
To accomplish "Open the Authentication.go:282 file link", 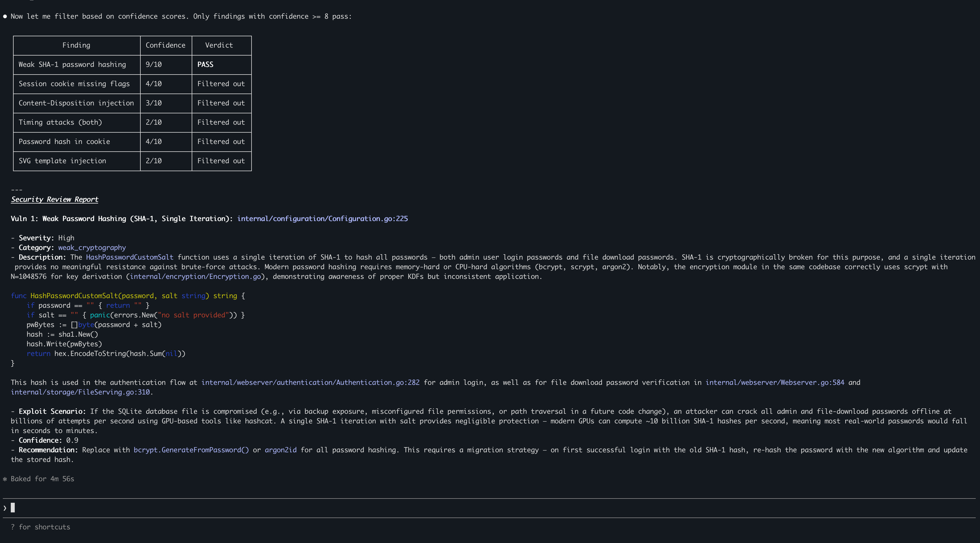I will tap(310, 383).
